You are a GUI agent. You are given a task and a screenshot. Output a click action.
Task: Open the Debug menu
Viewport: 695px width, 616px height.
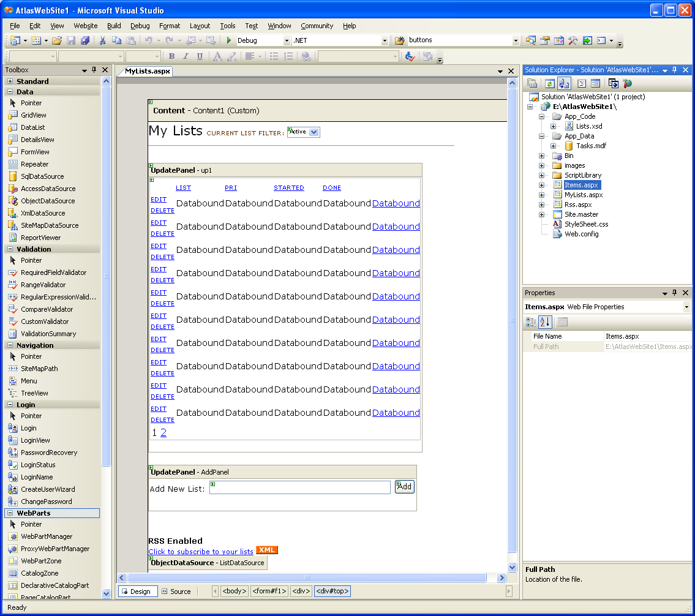pos(140,26)
